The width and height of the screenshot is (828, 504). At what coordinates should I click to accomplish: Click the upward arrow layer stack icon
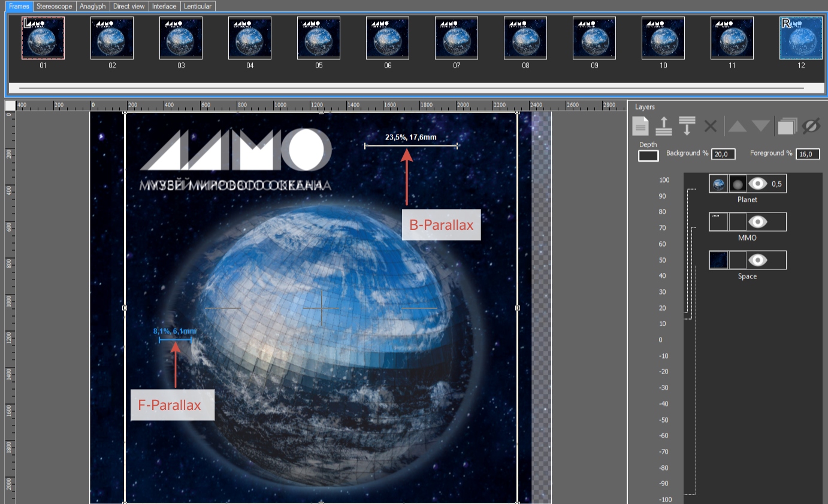click(664, 126)
